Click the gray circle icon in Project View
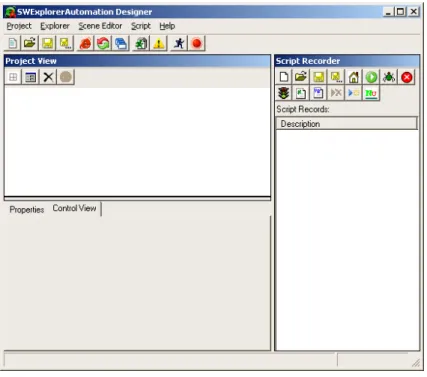The height and width of the screenshot is (377, 427). tap(66, 77)
